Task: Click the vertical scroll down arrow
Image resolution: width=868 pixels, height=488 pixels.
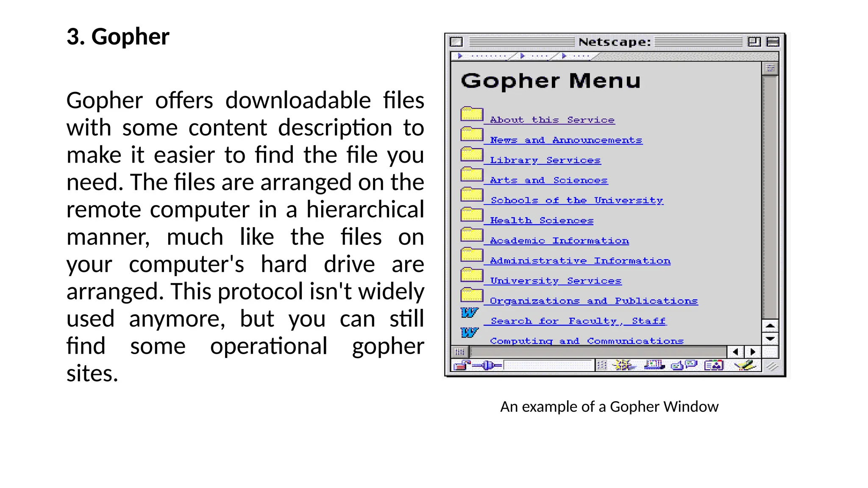Action: pyautogui.click(x=770, y=339)
